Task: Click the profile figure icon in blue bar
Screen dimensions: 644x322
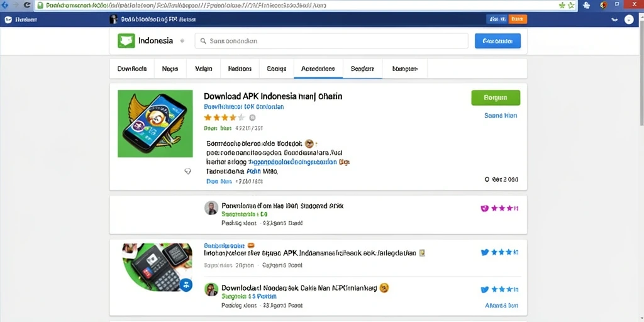Action: [x=114, y=19]
